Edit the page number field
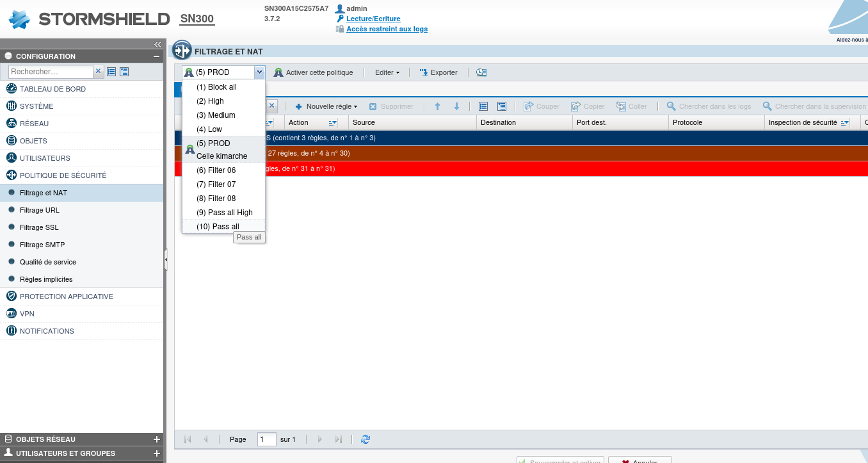Screen dimensions: 868x463 coord(267,439)
